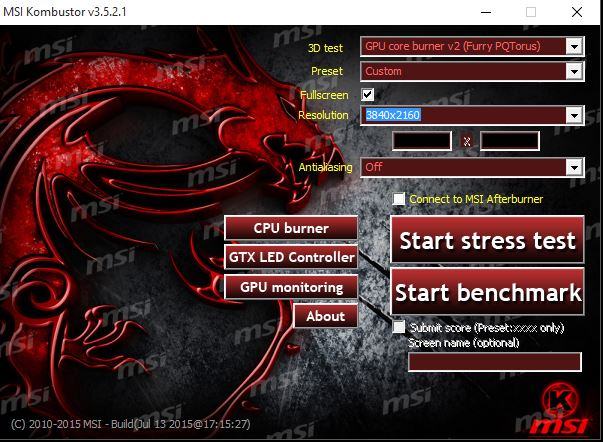Close the MSI Kombustor window

tap(577, 12)
